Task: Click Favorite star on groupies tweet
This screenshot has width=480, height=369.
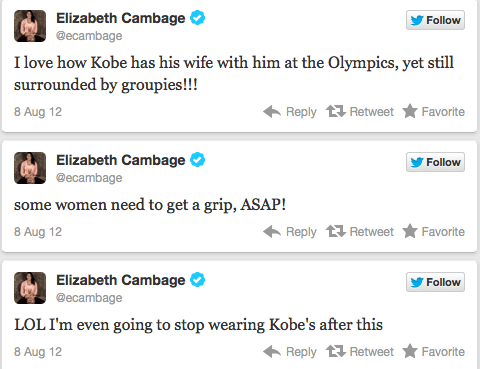Action: click(410, 111)
